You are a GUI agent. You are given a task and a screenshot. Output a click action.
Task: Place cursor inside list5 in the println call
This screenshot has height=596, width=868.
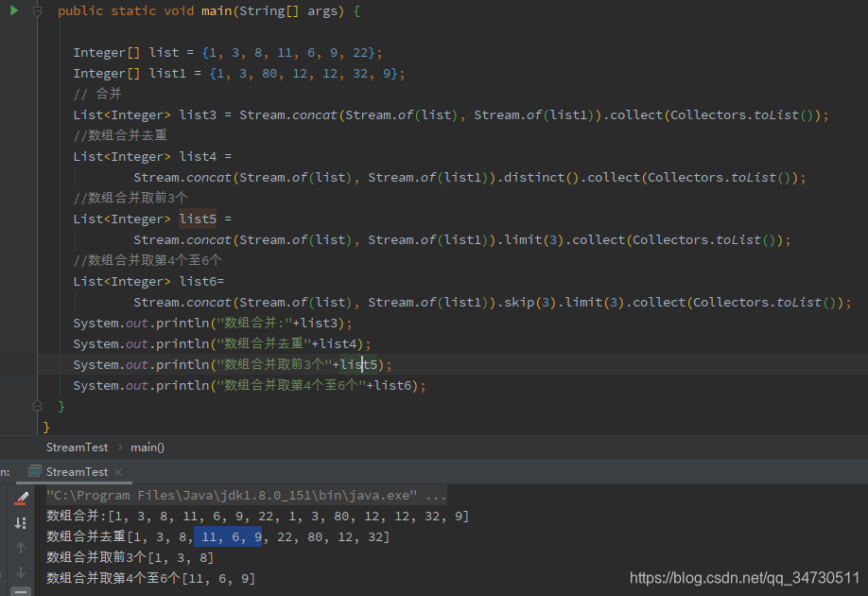359,364
